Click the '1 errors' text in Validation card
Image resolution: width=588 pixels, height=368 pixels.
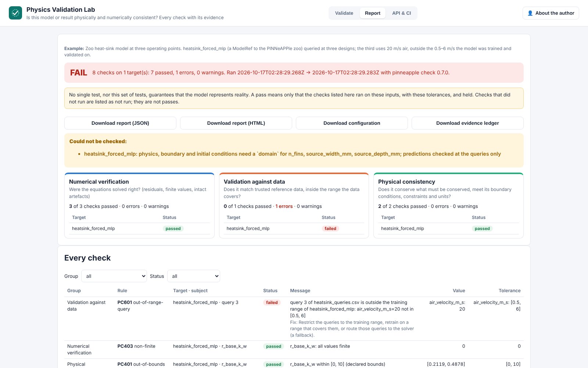(x=284, y=206)
